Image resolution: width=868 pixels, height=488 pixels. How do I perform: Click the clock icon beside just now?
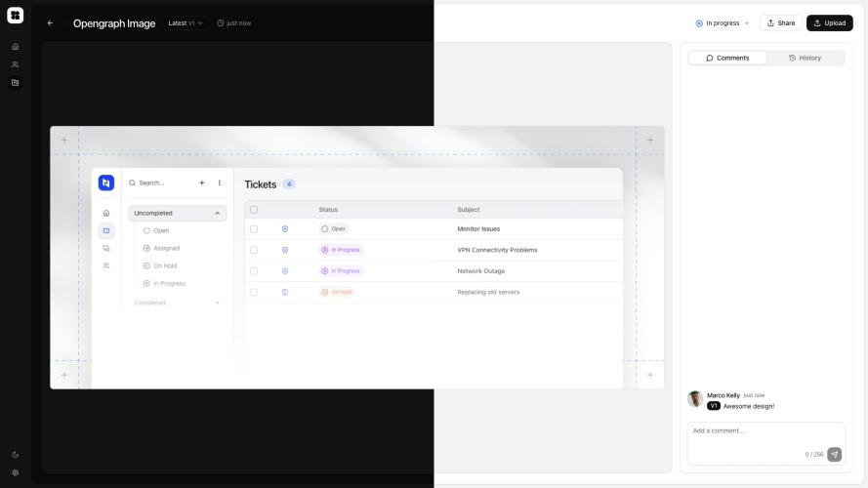[221, 23]
